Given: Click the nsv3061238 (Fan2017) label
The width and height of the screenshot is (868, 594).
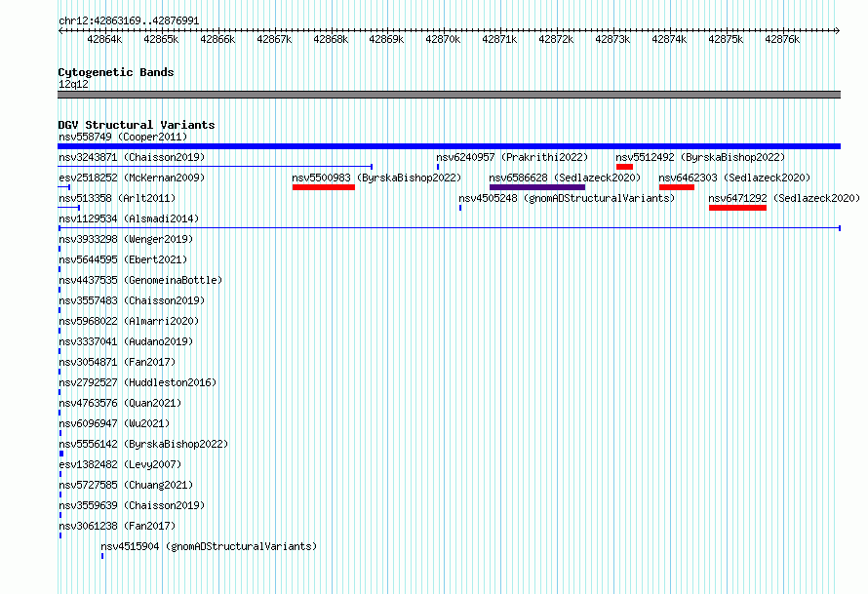Looking at the screenshot, I should 117,526.
